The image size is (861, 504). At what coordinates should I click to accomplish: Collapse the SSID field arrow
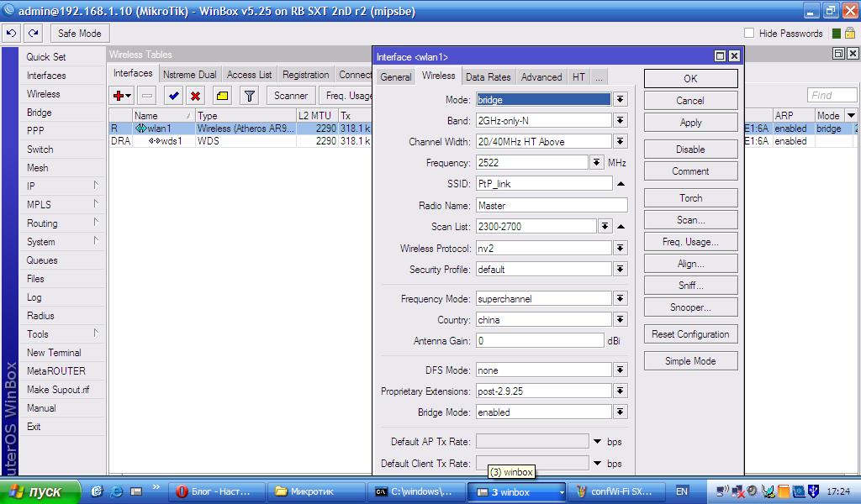(621, 184)
